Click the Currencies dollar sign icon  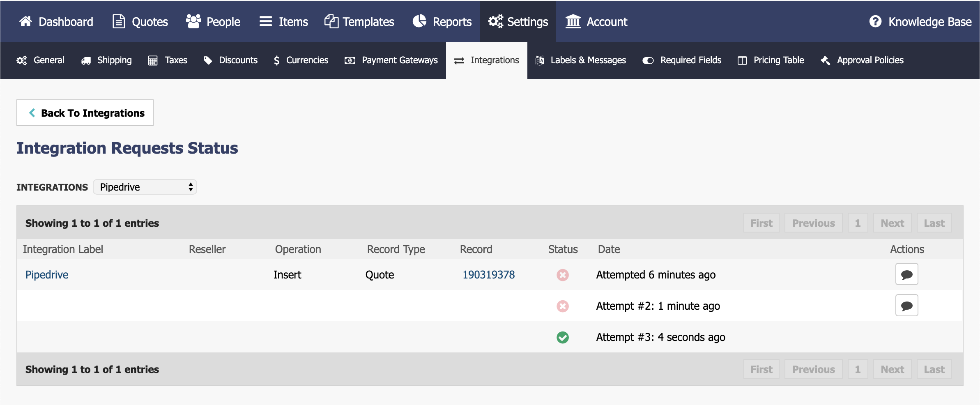277,61
